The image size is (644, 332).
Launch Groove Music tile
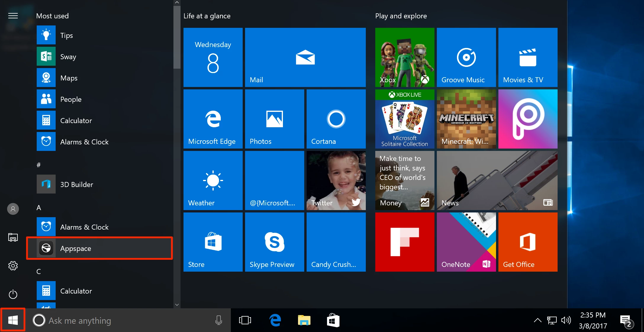[x=466, y=57]
